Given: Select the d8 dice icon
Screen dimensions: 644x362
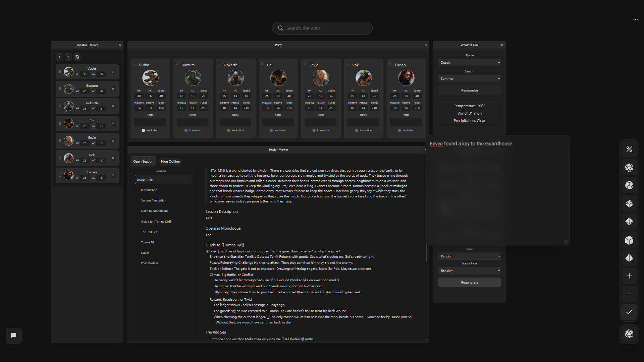Looking at the screenshot, I should click(629, 221).
